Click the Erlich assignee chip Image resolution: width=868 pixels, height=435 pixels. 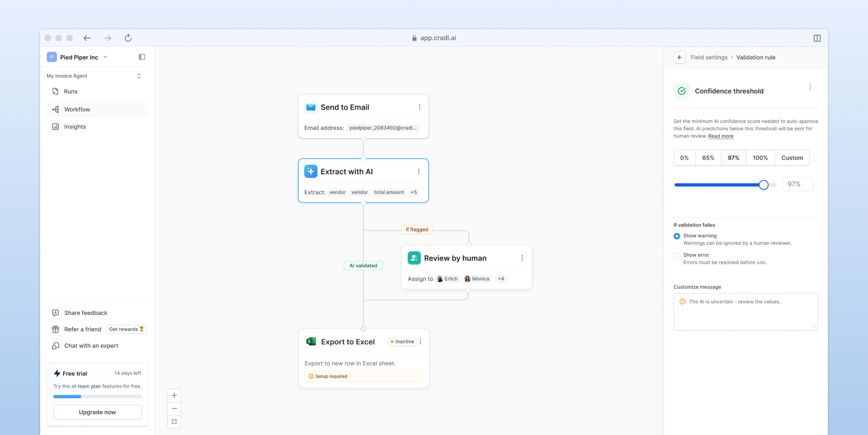click(x=448, y=279)
